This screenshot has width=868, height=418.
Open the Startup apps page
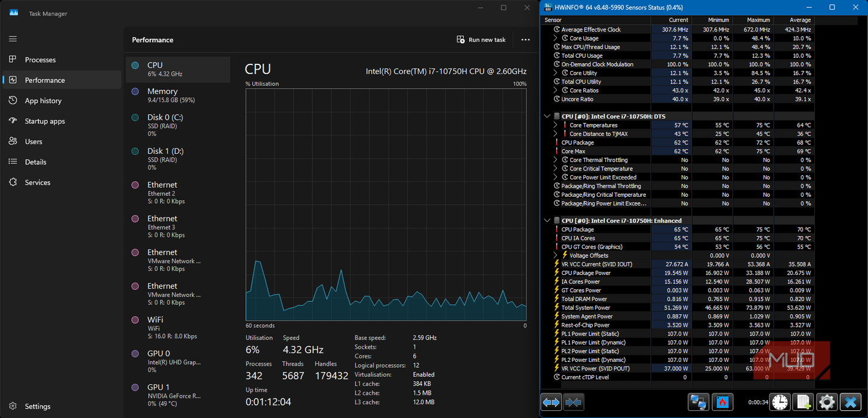point(62,121)
